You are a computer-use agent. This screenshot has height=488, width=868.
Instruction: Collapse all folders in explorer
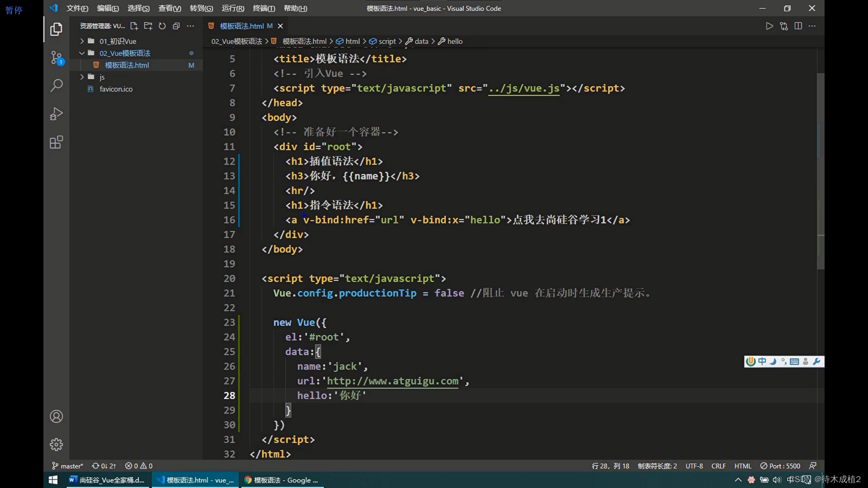pyautogui.click(x=176, y=26)
